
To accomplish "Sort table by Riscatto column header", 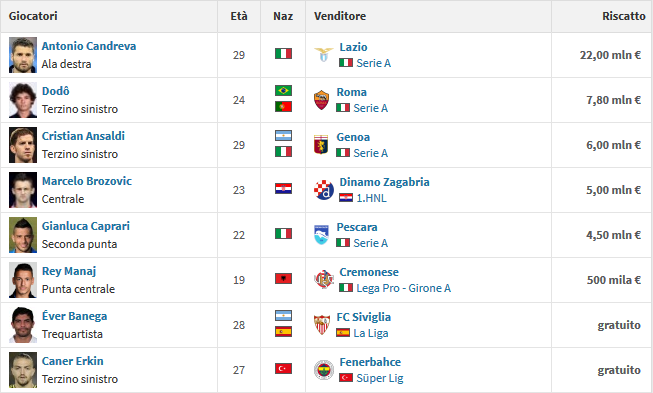I will click(x=623, y=16).
